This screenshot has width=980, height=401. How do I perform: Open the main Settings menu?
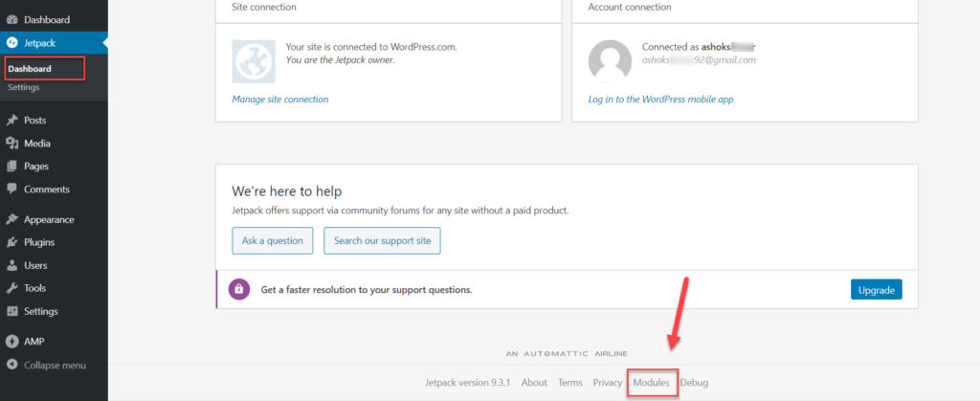coord(54,311)
